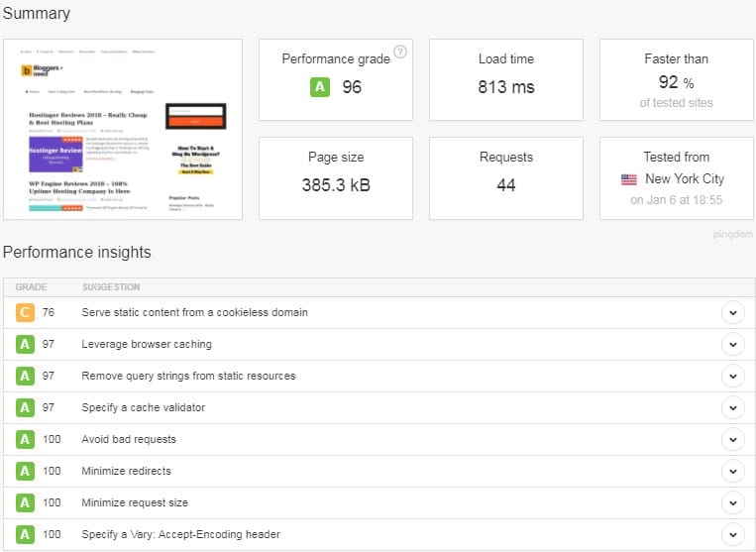This screenshot has width=756, height=552.
Task: Click the Performance grade help question mark icon
Action: 400,52
